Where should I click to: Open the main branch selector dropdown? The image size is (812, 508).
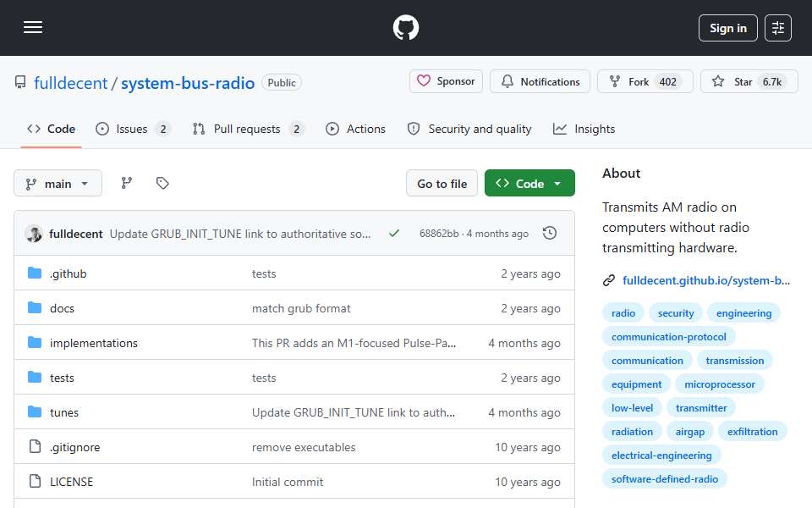[x=58, y=184]
